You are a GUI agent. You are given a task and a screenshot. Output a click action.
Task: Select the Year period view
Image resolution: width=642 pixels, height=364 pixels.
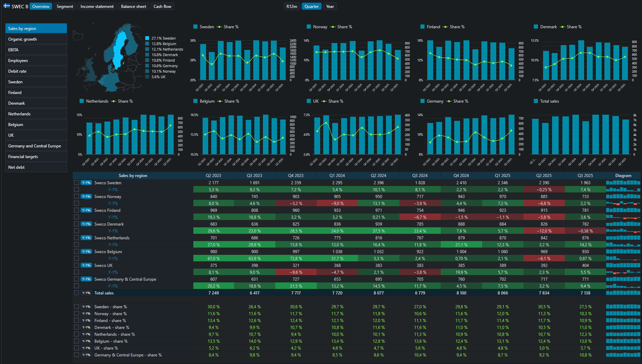point(330,6)
